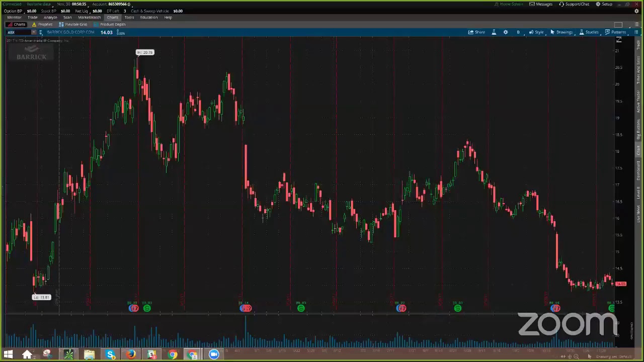The image size is (644, 362).
Task: Open the Help tab
Action: (x=168, y=17)
